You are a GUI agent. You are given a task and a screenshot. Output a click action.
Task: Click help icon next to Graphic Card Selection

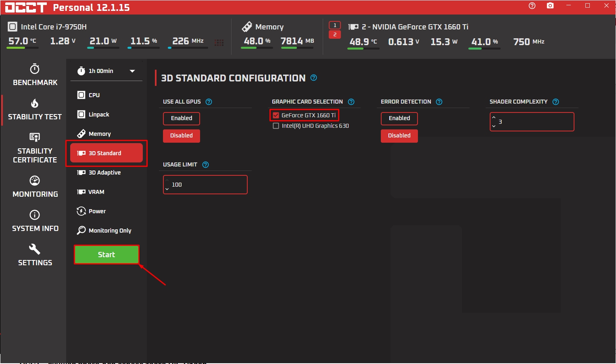pos(351,102)
